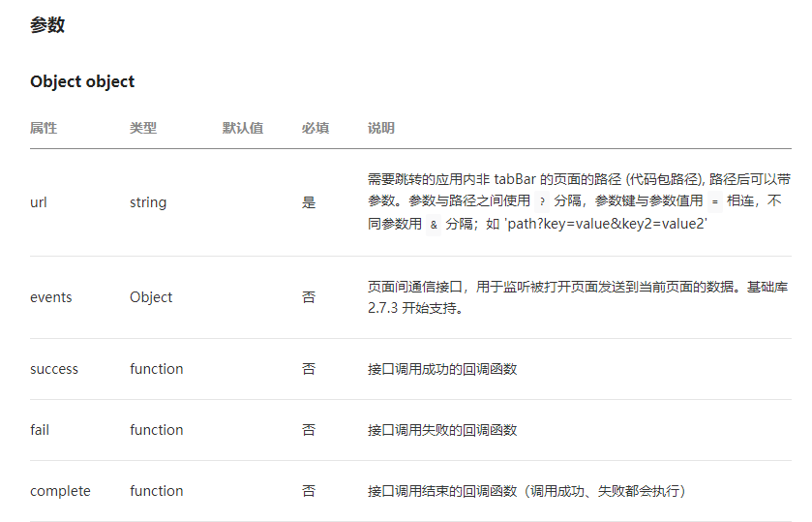Click the 否 cell in the fail row

[x=309, y=430]
